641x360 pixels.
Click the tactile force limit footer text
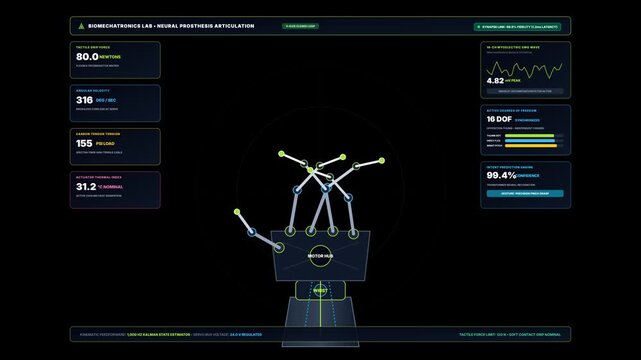click(510, 335)
